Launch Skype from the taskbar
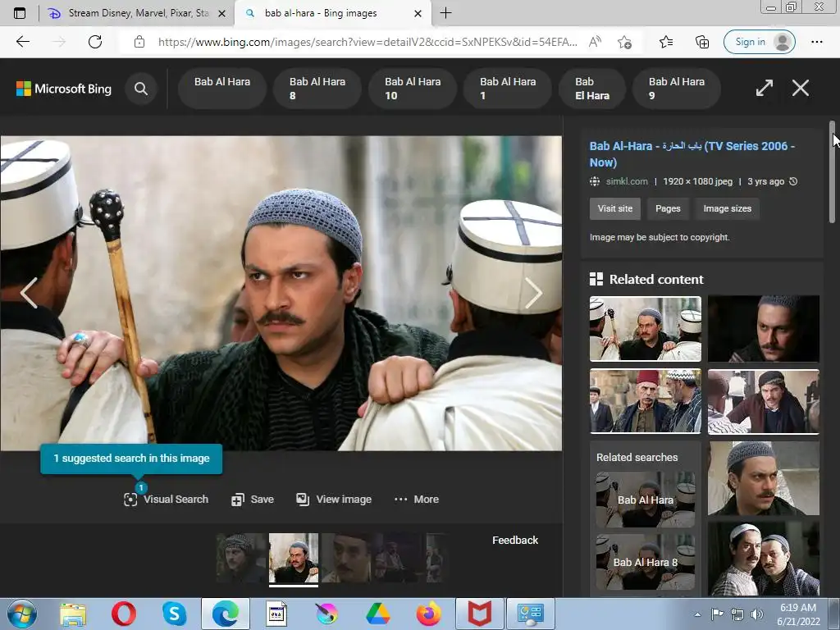Screen dimensions: 840x630 (x=174, y=614)
